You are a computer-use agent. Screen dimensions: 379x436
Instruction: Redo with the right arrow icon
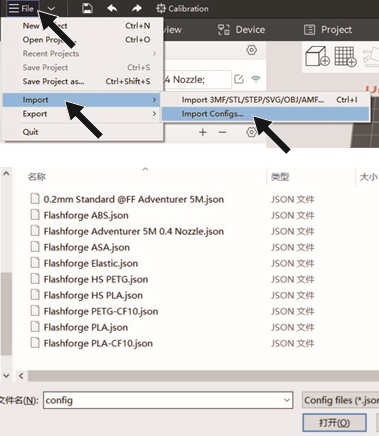(137, 8)
